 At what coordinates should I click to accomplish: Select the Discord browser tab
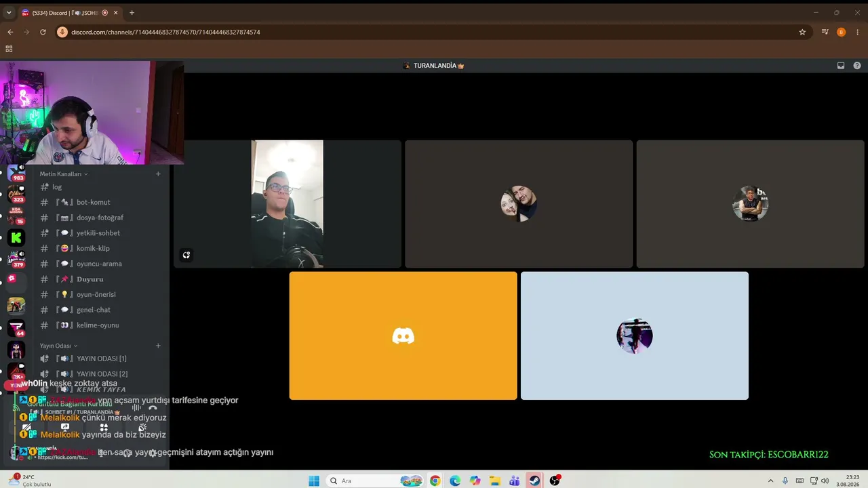click(x=64, y=13)
